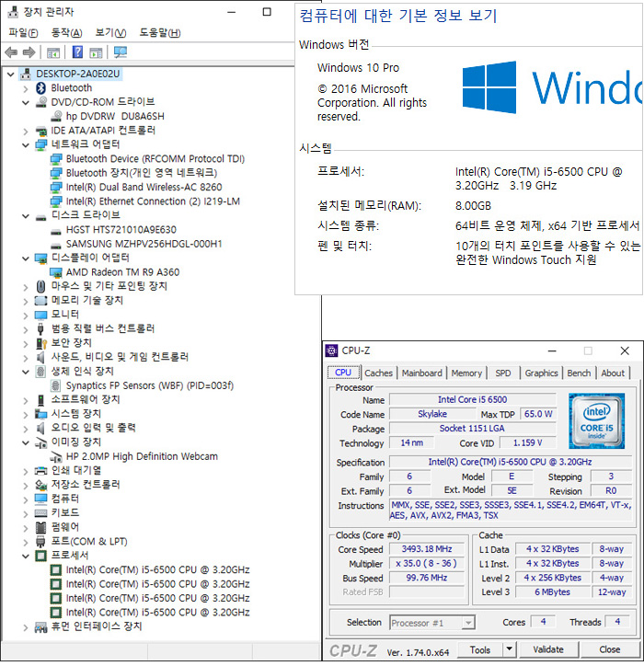Open the 동작(A) menu
The width and height of the screenshot is (644, 666).
pos(66,33)
